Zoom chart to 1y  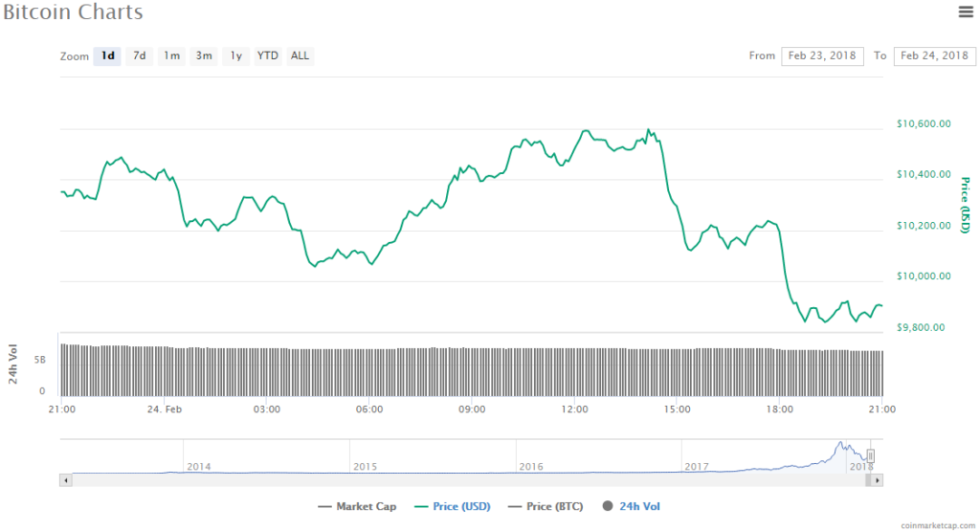point(235,55)
